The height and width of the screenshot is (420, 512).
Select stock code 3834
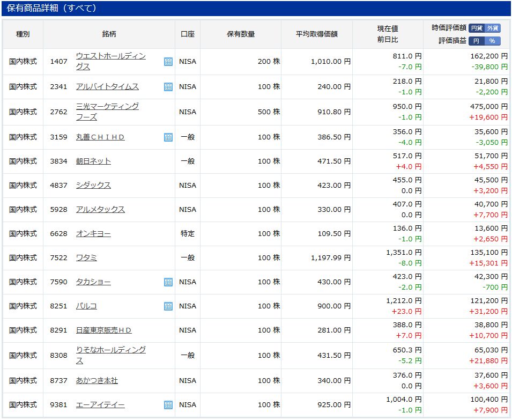[x=58, y=161]
